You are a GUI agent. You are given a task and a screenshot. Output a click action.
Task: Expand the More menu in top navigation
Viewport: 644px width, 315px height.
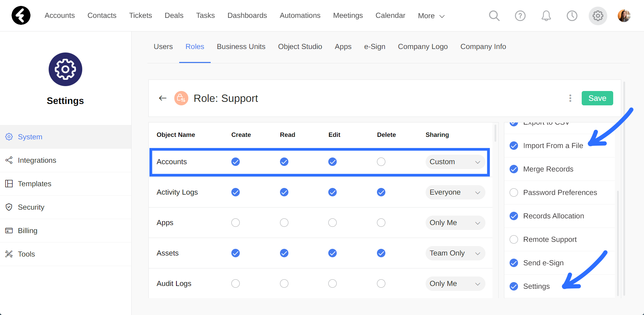click(431, 16)
